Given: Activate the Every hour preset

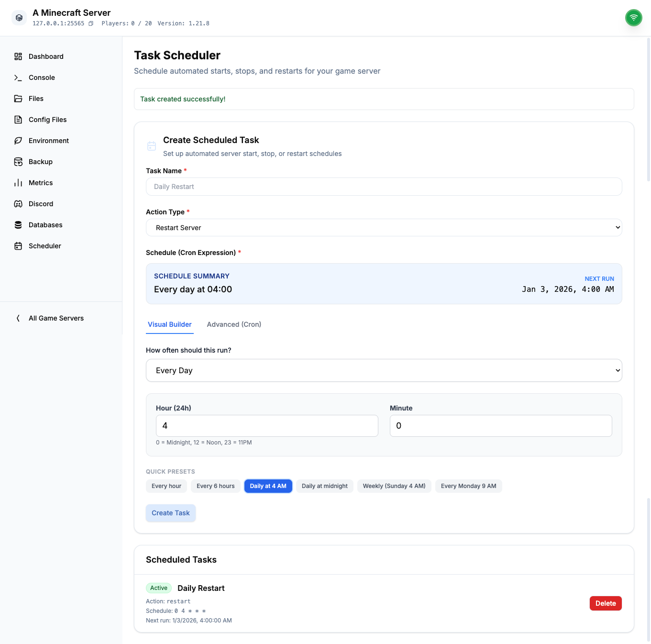Looking at the screenshot, I should (x=166, y=486).
